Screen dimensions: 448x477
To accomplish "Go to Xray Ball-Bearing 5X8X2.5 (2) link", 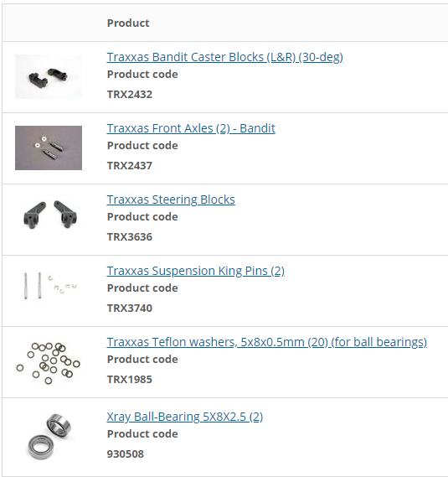I will tap(185, 417).
